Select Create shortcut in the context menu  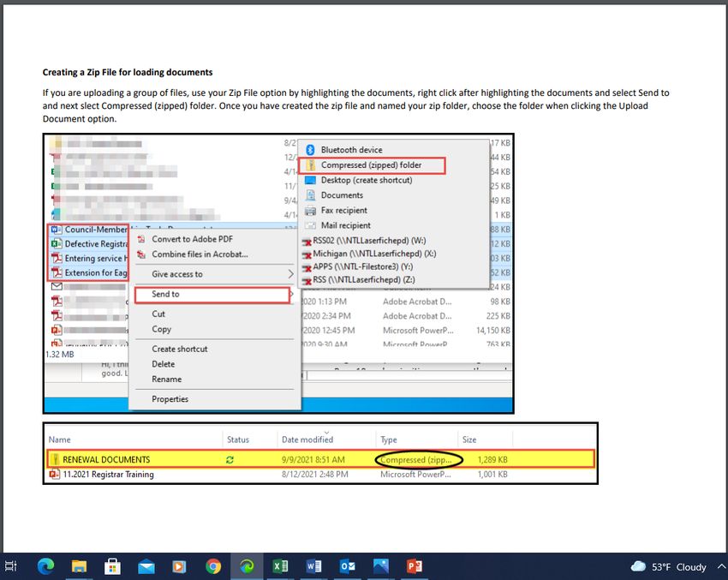179,349
